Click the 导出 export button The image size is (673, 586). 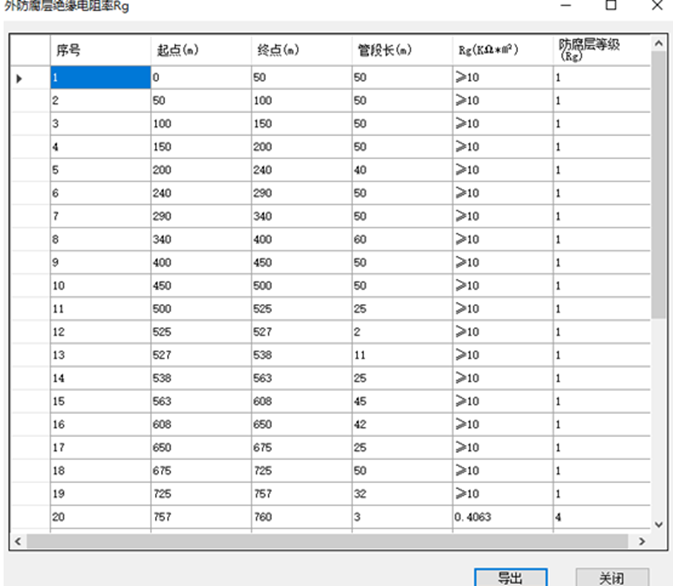tap(510, 577)
